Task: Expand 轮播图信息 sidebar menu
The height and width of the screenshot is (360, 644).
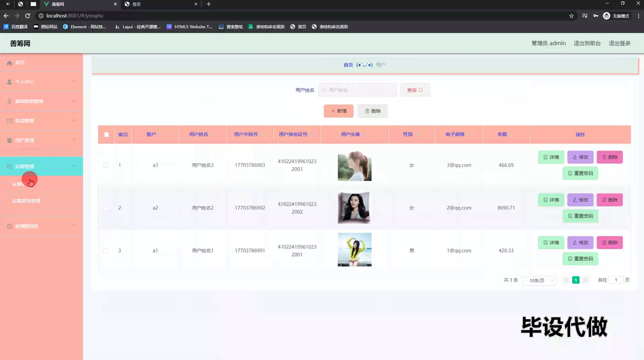Action: tap(41, 226)
